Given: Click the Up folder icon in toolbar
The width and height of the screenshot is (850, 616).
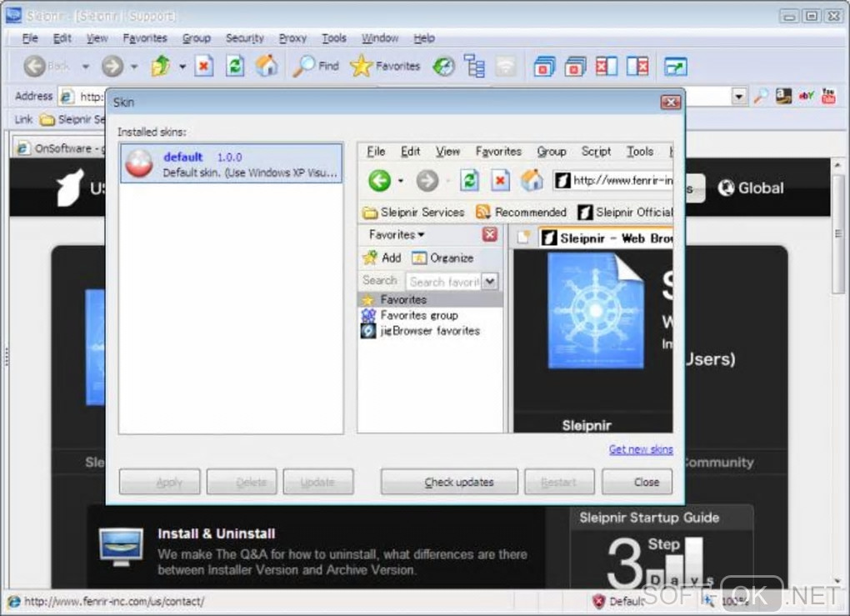Looking at the screenshot, I should (x=161, y=66).
